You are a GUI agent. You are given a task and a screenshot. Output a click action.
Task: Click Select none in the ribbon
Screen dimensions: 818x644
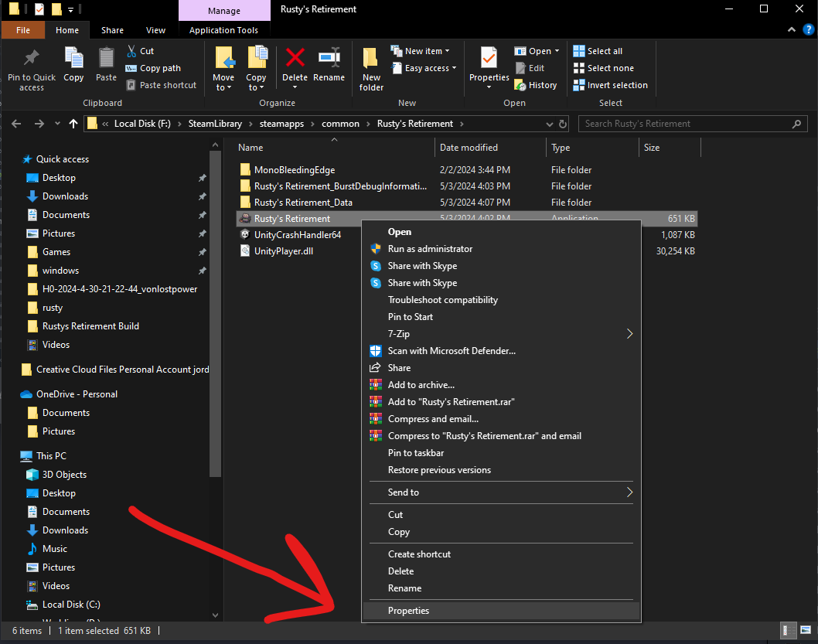point(604,68)
